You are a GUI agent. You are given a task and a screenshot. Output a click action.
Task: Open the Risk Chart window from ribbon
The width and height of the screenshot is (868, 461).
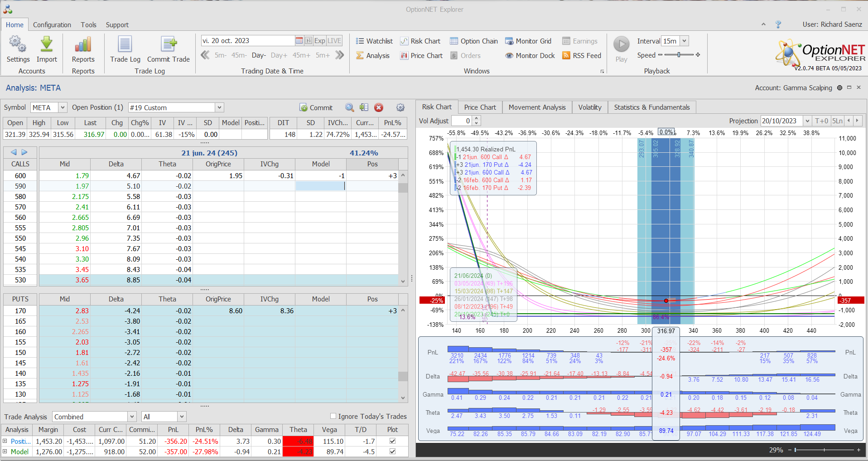coord(420,41)
